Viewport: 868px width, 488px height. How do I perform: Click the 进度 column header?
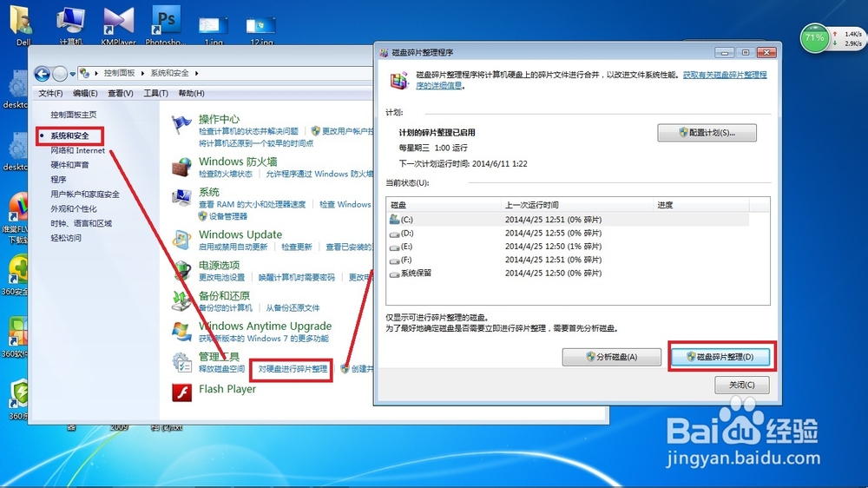point(700,205)
